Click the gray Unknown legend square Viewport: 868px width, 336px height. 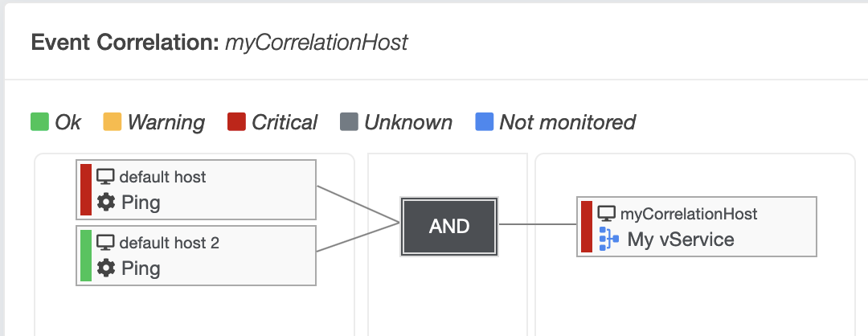coord(350,121)
